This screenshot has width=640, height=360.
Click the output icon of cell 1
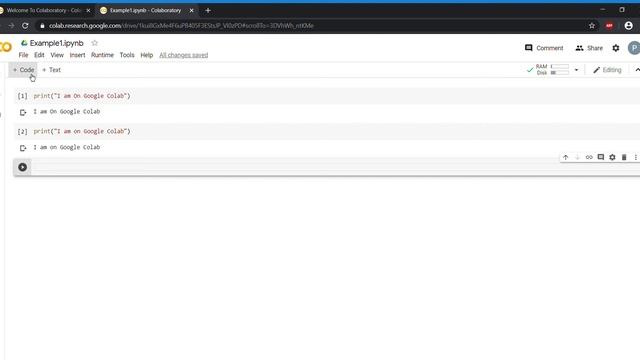pyautogui.click(x=23, y=112)
